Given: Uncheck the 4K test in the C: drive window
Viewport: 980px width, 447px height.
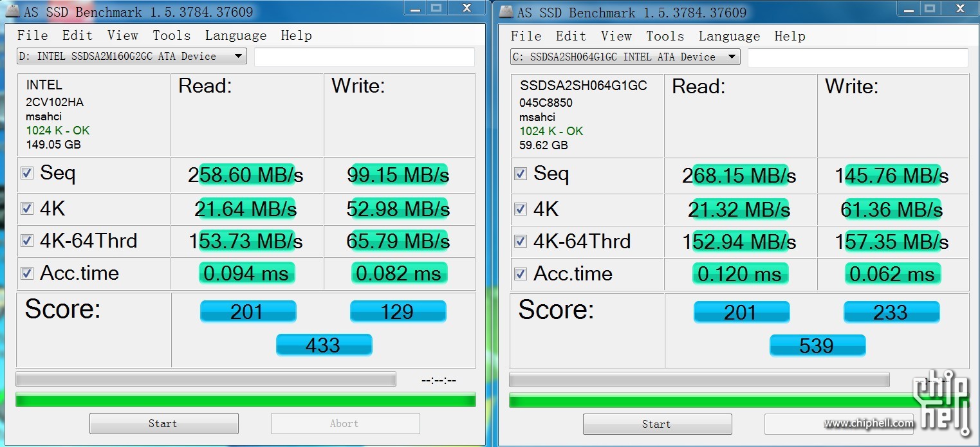Looking at the screenshot, I should tap(521, 209).
